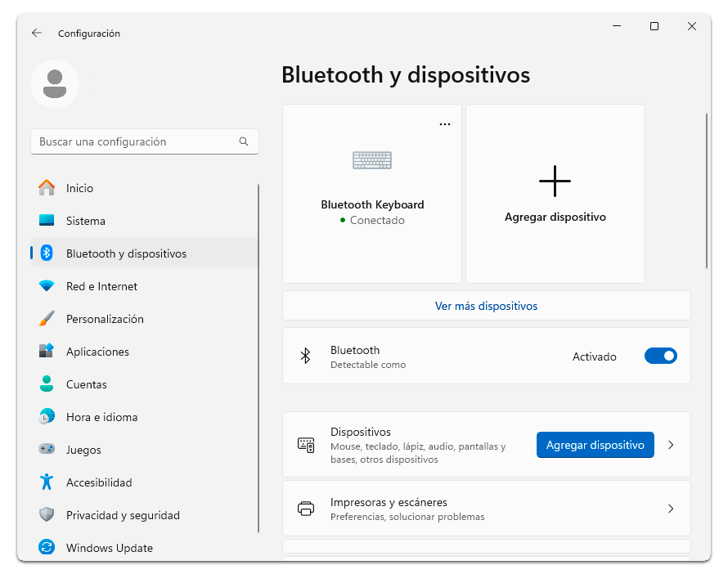Select the Sistema monitor icon
The height and width of the screenshot is (574, 728).
click(x=47, y=221)
